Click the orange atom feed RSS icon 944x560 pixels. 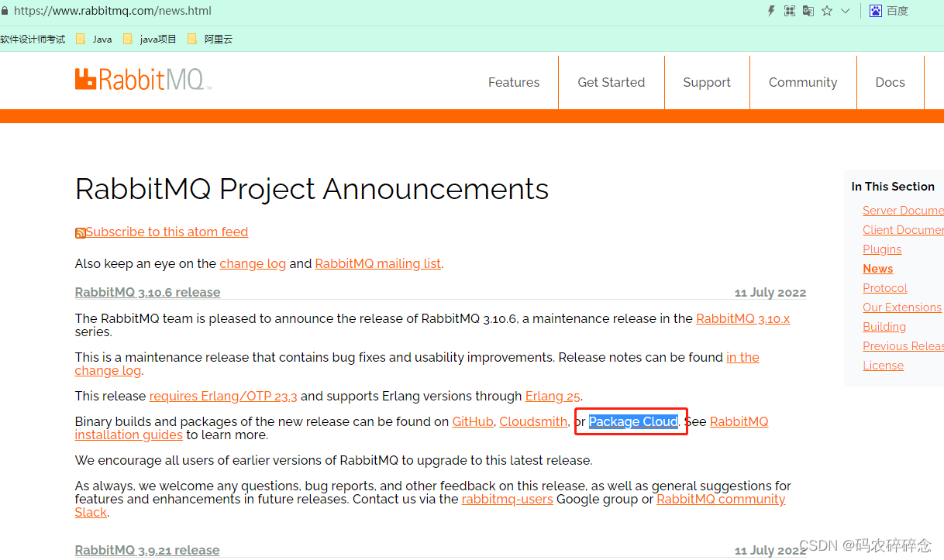point(80,233)
